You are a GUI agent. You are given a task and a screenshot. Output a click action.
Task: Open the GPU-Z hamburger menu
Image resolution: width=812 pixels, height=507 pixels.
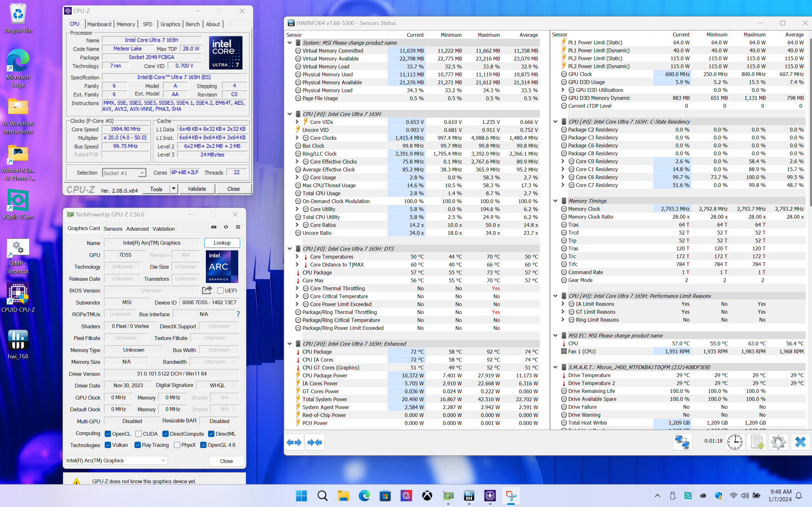click(x=238, y=227)
